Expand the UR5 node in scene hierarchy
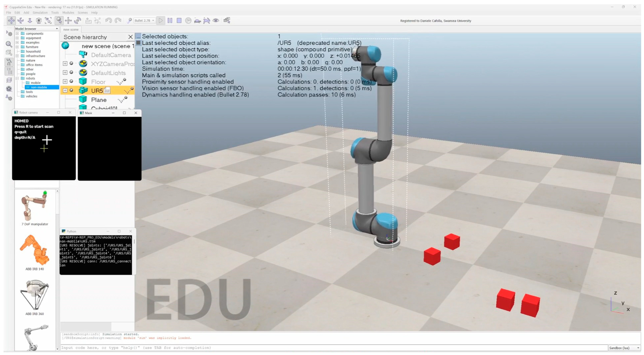 point(65,90)
